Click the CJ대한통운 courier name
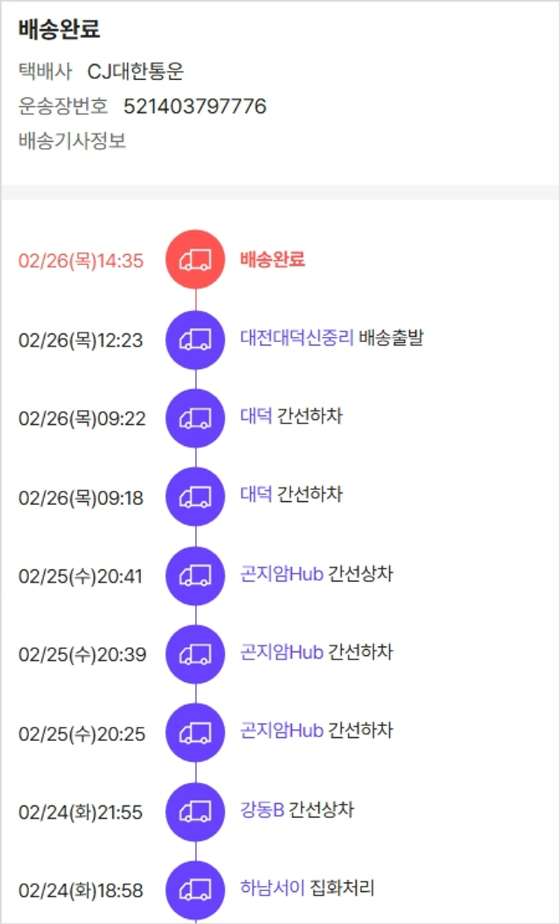The width and height of the screenshot is (560, 924). (135, 72)
